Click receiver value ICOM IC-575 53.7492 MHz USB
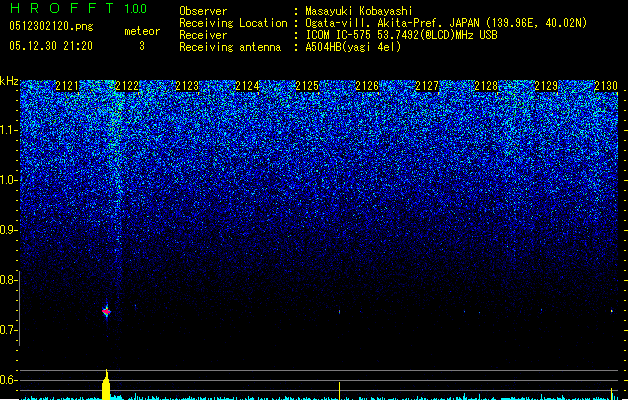This screenshot has width=629, height=400. point(402,35)
